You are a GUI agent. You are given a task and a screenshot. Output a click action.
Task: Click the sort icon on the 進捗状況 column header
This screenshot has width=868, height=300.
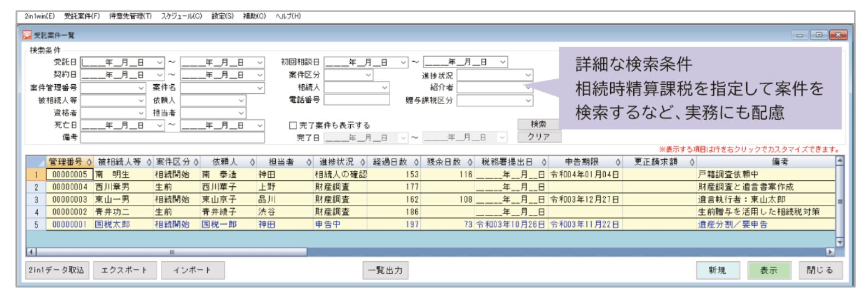362,162
